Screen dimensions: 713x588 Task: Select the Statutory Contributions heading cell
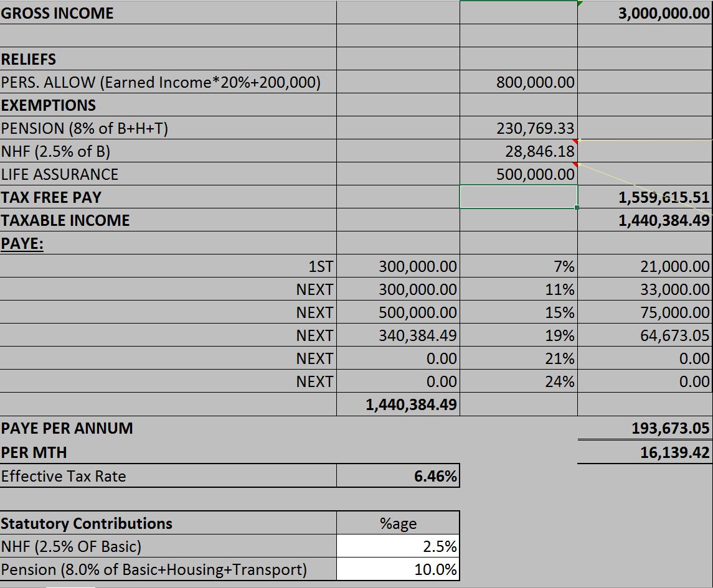coord(87,523)
